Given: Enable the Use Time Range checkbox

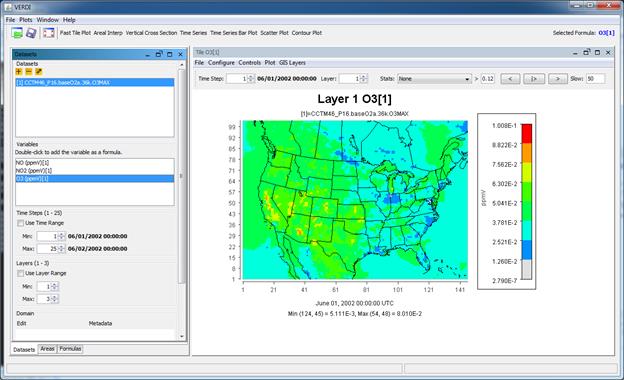Looking at the screenshot, I should coord(20,223).
